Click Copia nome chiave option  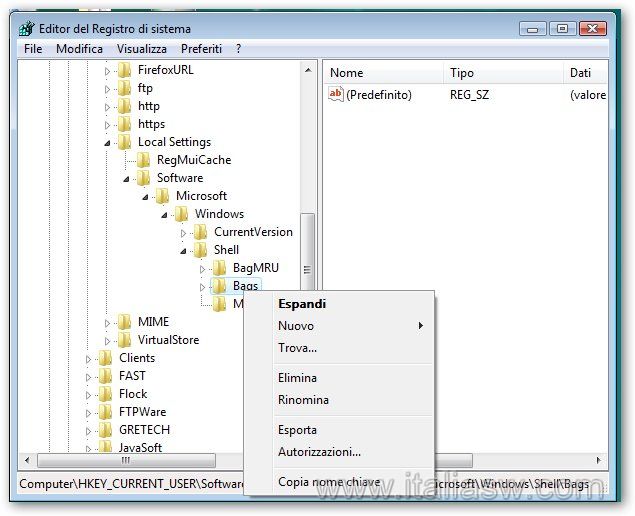click(328, 482)
